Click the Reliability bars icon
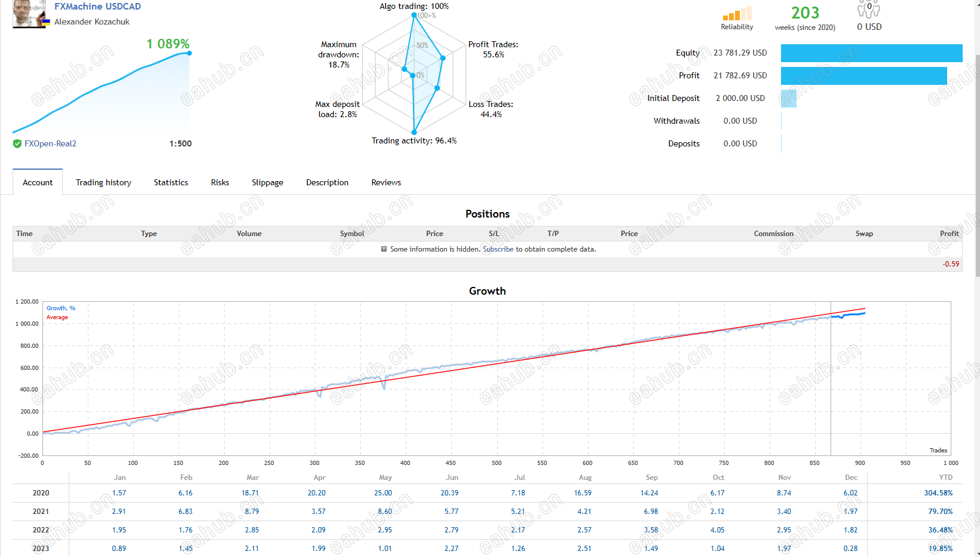The height and width of the screenshot is (557, 980). coord(737,14)
